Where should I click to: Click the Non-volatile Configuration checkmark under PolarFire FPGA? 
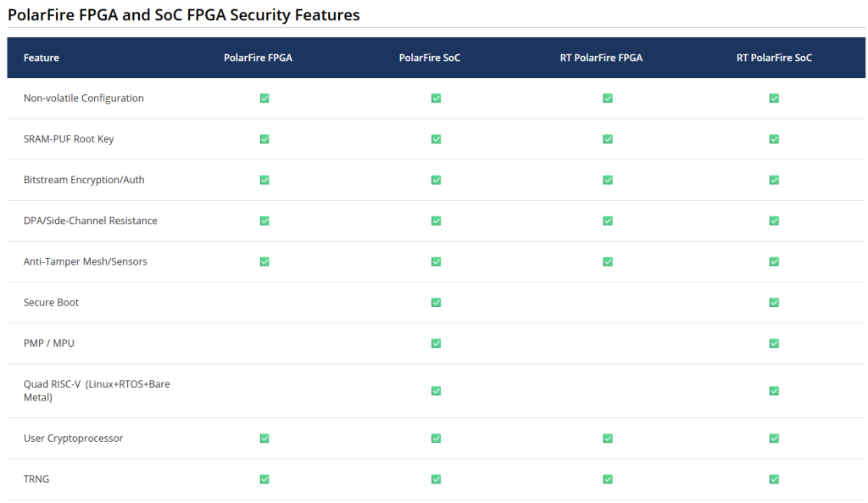click(264, 98)
